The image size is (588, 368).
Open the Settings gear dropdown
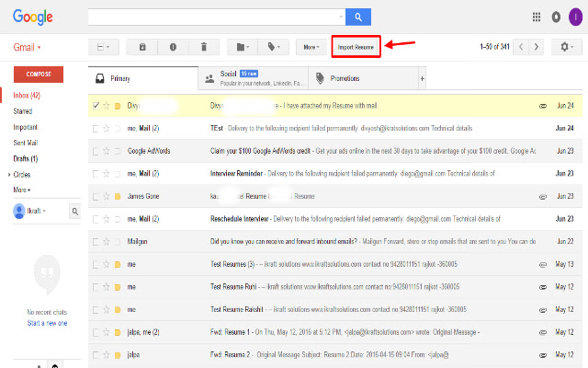[566, 47]
